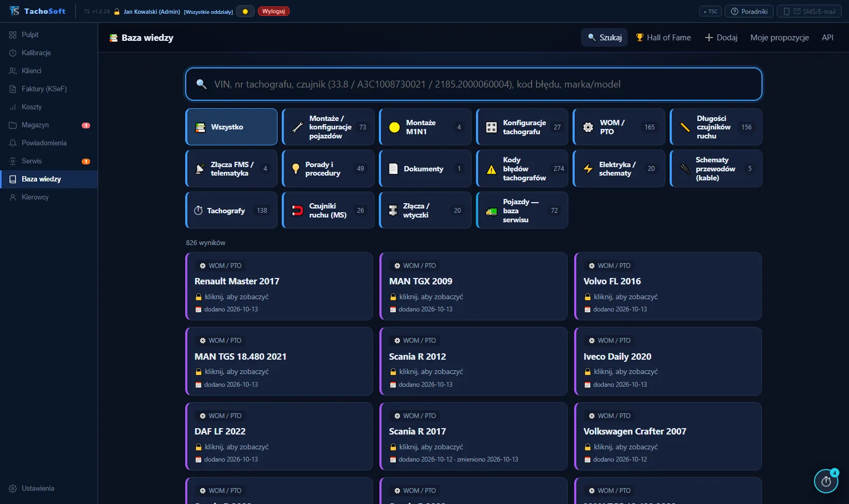Click the [Wszystkie oddziały] branch selector

tap(209, 12)
